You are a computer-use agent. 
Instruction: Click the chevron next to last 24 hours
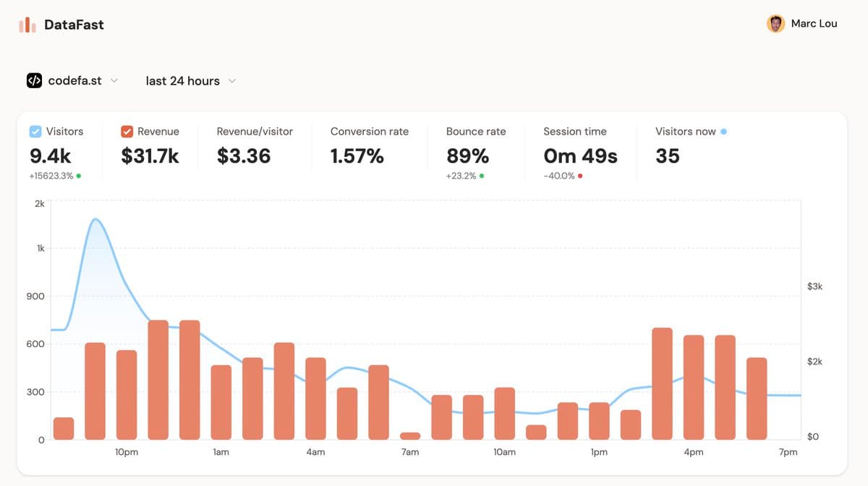[232, 81]
